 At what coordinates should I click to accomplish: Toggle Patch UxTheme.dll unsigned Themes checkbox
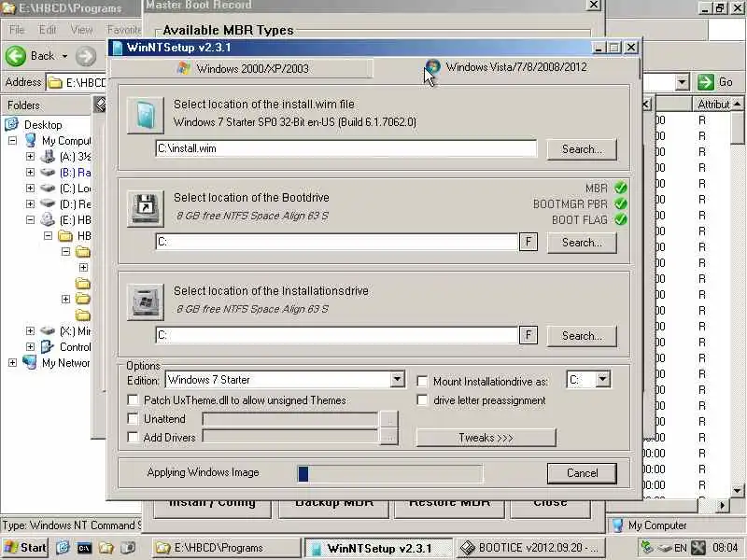tap(133, 400)
